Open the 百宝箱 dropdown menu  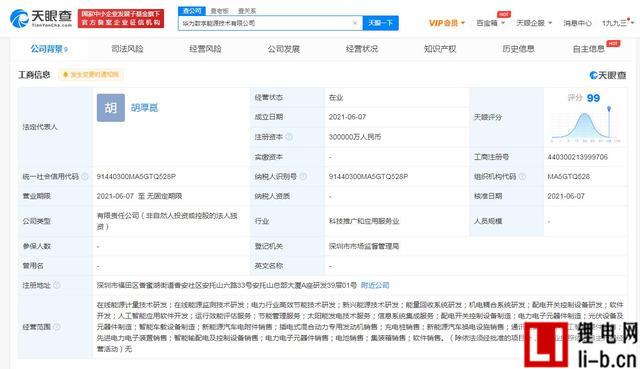(490, 23)
